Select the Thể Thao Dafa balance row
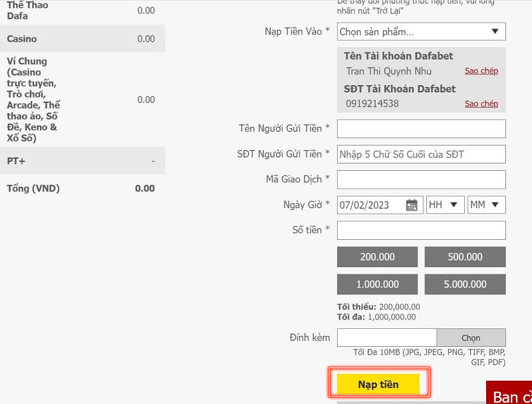This screenshot has width=532, height=404. click(x=82, y=11)
